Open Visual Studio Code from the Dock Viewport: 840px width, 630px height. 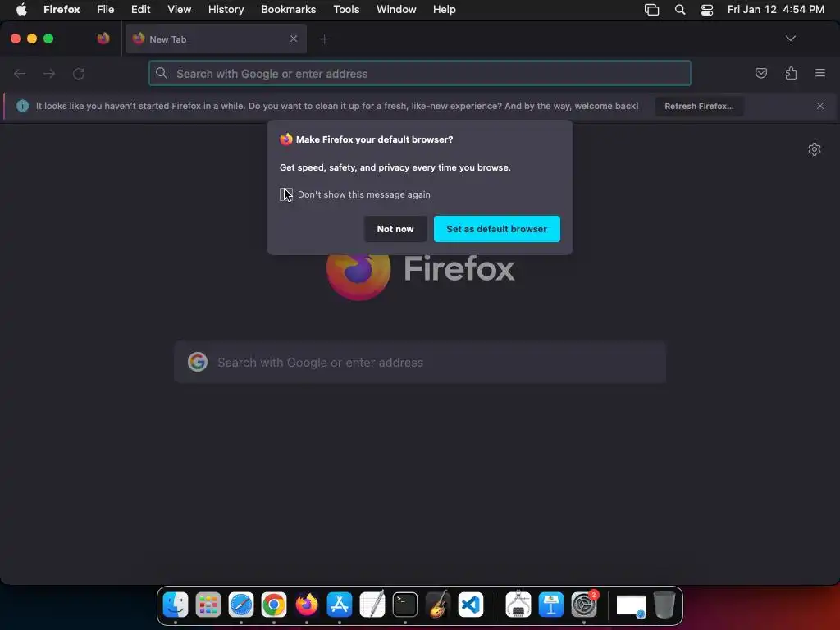coord(471,605)
